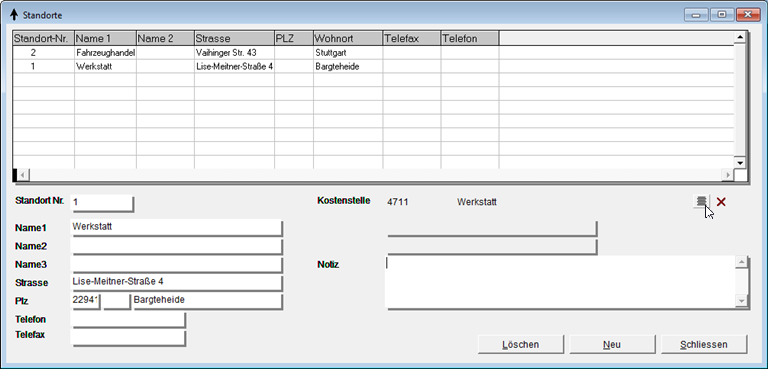Select Standort-Nr. 2 cell in the grid
This screenshot has width=768, height=369.
point(44,52)
